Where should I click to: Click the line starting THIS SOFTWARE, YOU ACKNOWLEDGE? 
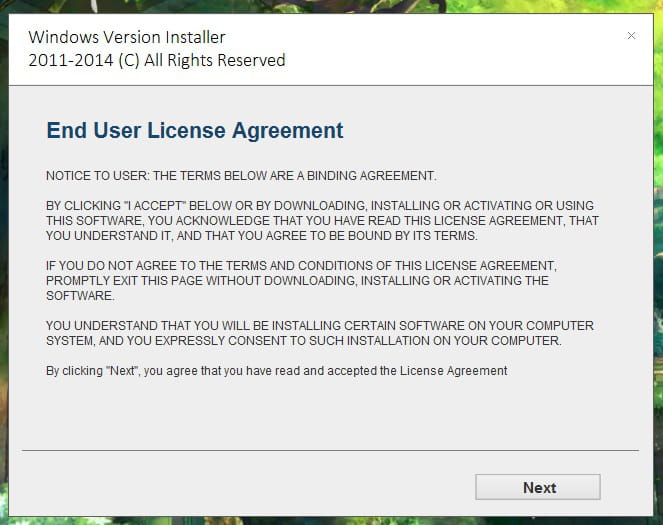point(322,221)
